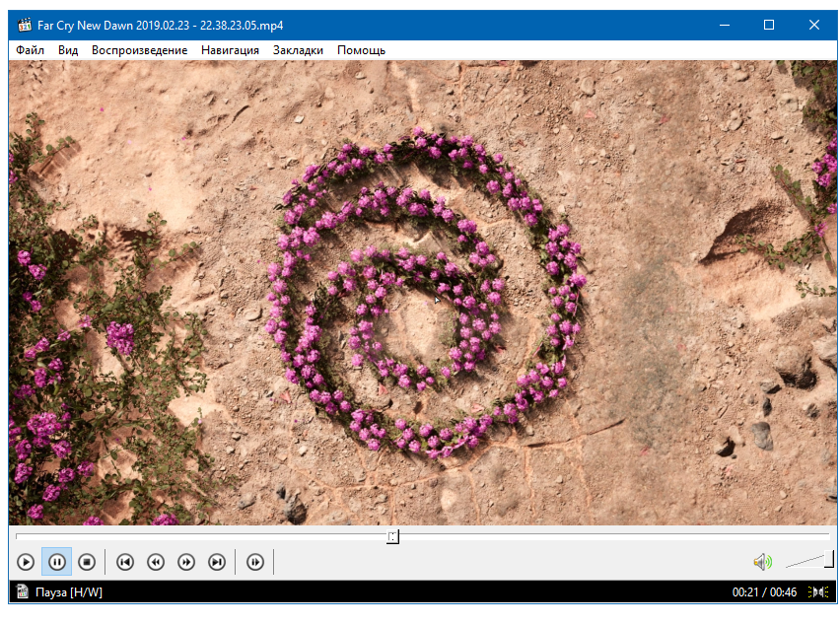This screenshot has width=840, height=625.
Task: Stop the video with the Stop button
Action: [87, 562]
